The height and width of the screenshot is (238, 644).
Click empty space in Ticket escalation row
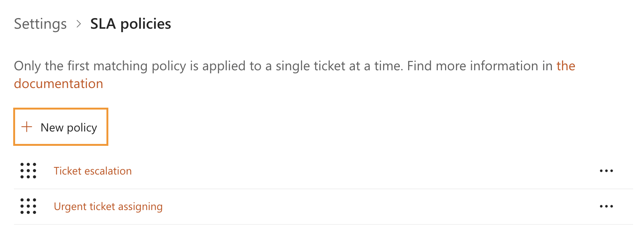tap(340, 171)
